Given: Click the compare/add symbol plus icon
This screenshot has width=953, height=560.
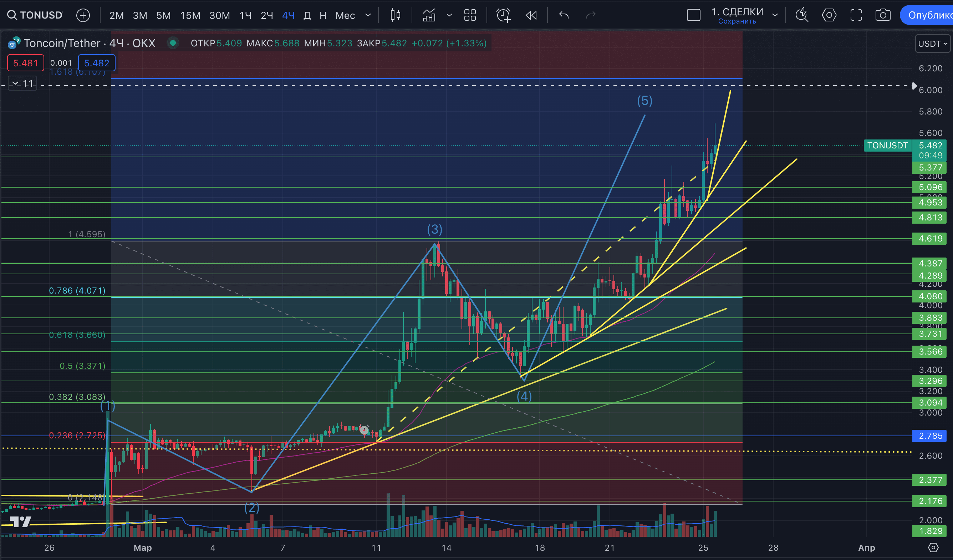Looking at the screenshot, I should (x=83, y=15).
